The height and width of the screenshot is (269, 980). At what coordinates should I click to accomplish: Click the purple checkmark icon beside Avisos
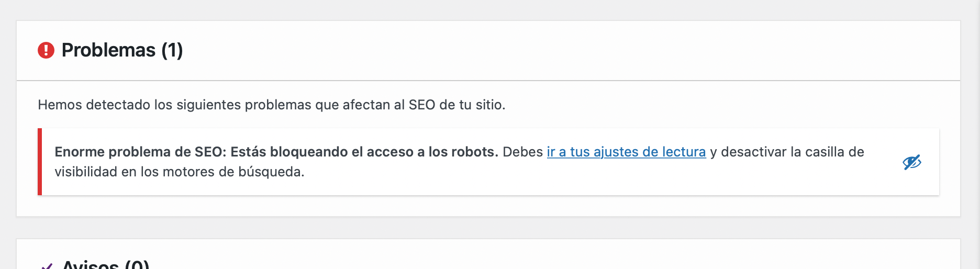point(47,266)
